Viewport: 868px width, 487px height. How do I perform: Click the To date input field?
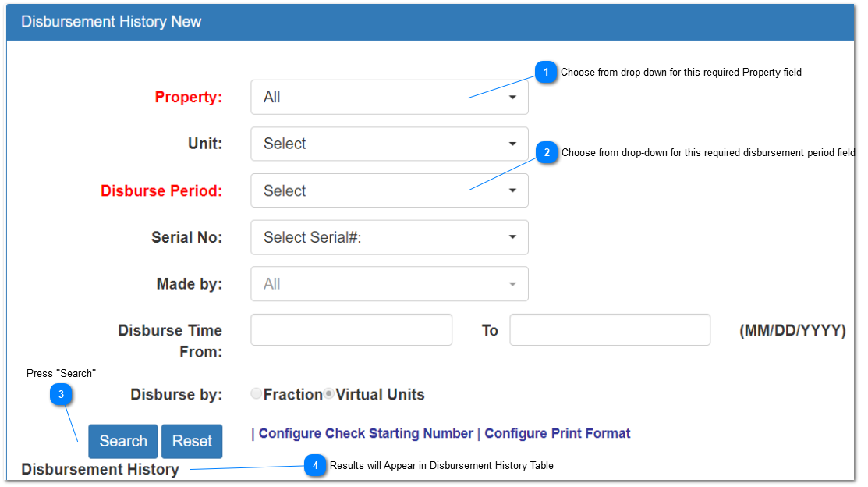[610, 329]
